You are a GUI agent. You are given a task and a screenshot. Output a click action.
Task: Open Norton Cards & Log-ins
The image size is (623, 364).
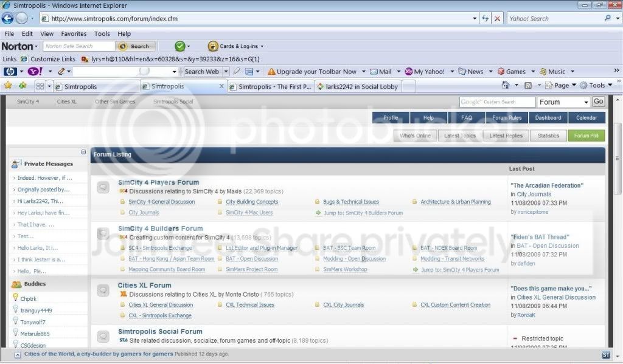point(235,46)
